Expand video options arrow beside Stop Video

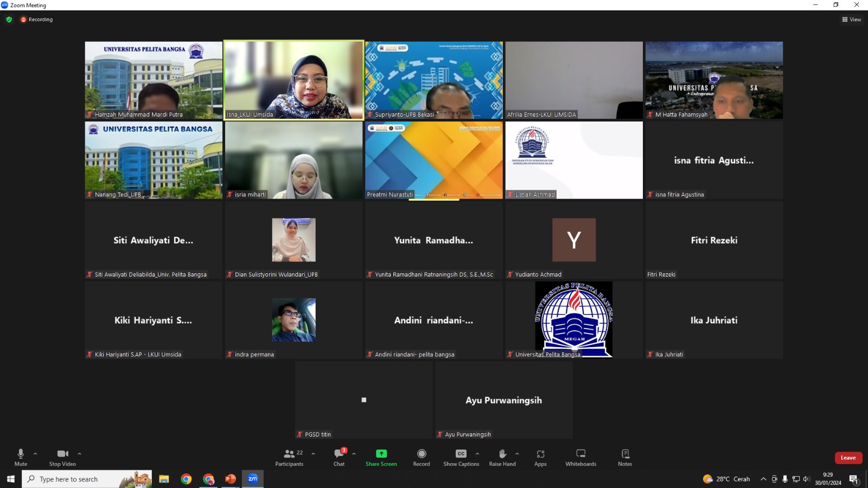pyautogui.click(x=80, y=454)
